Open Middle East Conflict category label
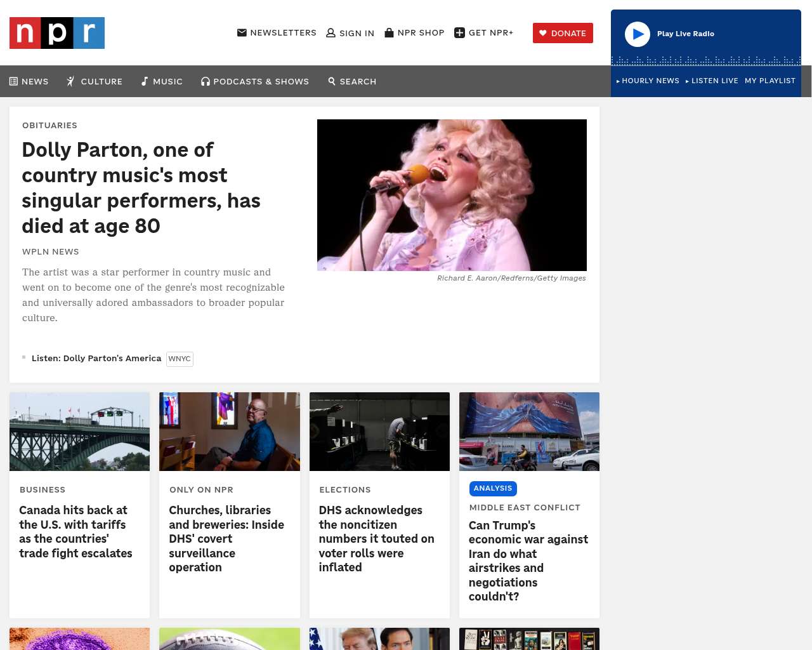This screenshot has width=812, height=650. (x=525, y=507)
